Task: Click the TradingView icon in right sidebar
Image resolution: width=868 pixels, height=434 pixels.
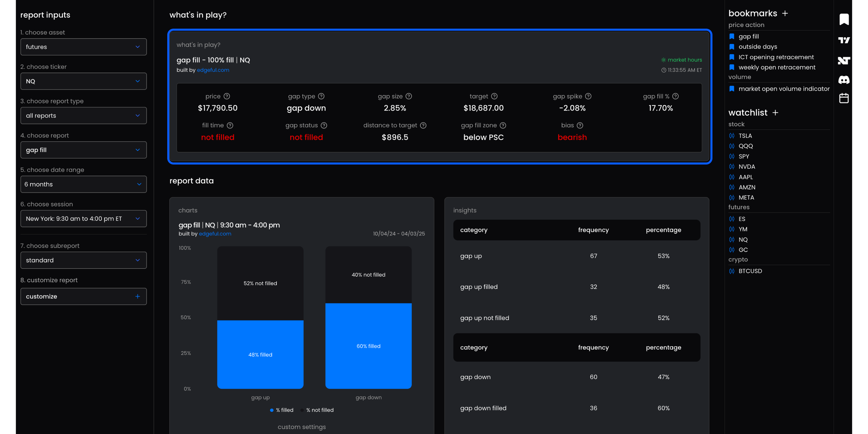Action: (x=844, y=40)
